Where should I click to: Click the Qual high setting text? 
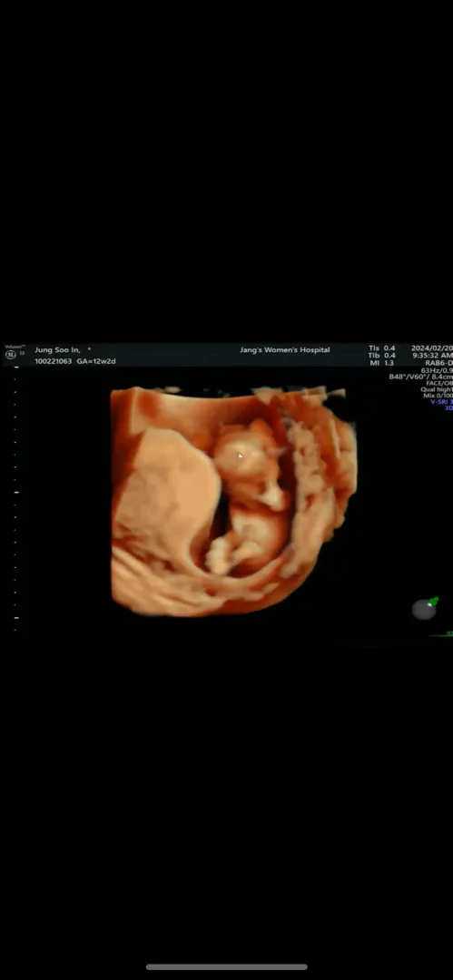click(436, 389)
